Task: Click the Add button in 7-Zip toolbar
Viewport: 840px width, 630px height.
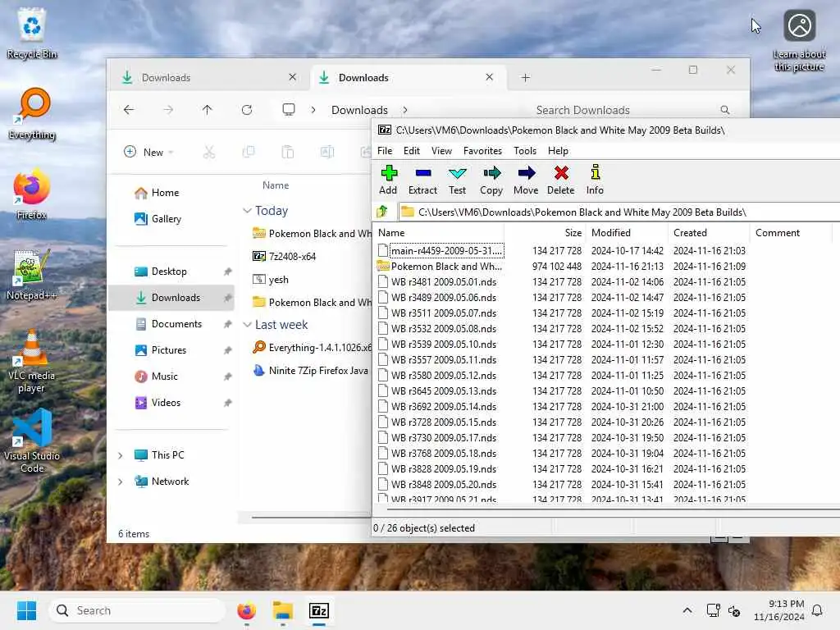Action: [388, 180]
